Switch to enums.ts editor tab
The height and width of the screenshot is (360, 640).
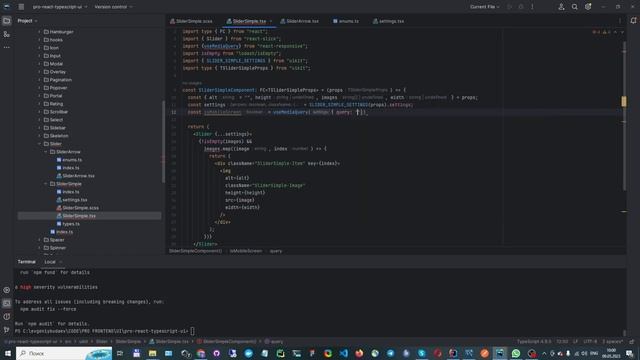pos(346,21)
